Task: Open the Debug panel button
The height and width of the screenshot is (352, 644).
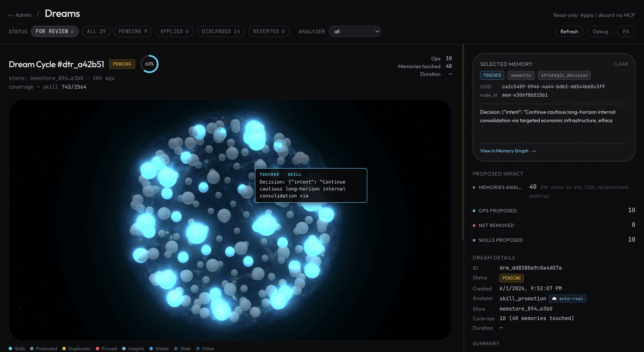Action: [601, 31]
